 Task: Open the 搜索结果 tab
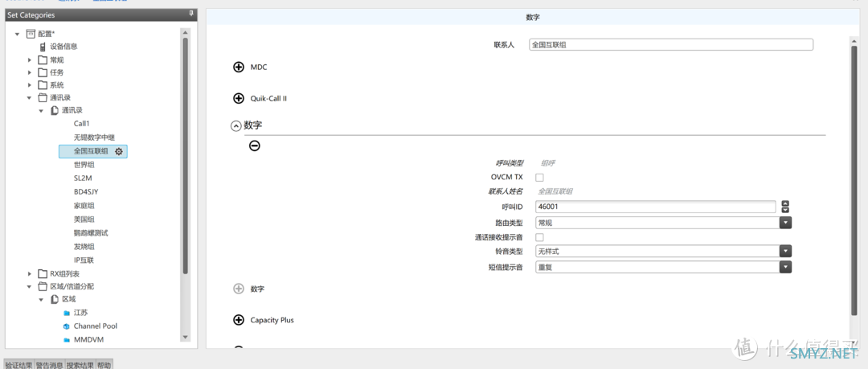(80, 365)
